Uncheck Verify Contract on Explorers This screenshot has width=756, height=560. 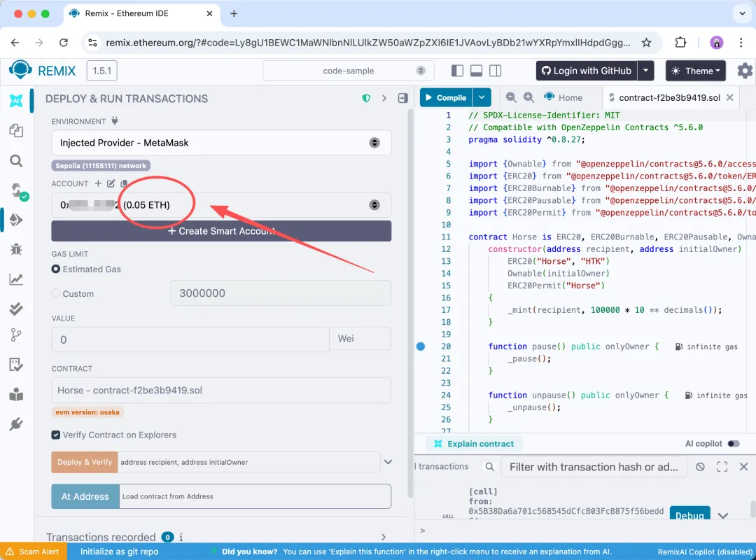coord(56,435)
